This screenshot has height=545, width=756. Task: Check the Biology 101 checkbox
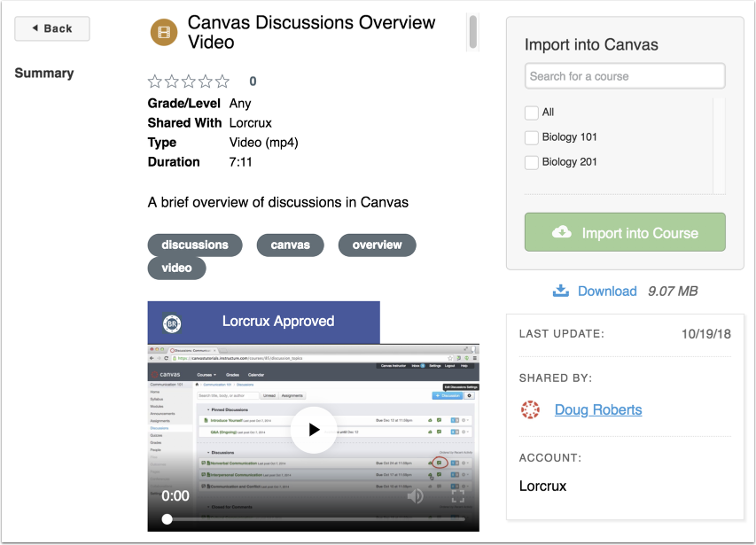531,137
